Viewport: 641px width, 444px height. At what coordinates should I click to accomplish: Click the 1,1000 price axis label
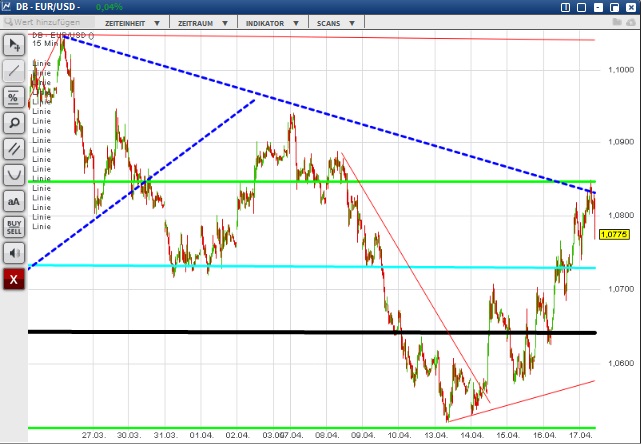pos(621,70)
